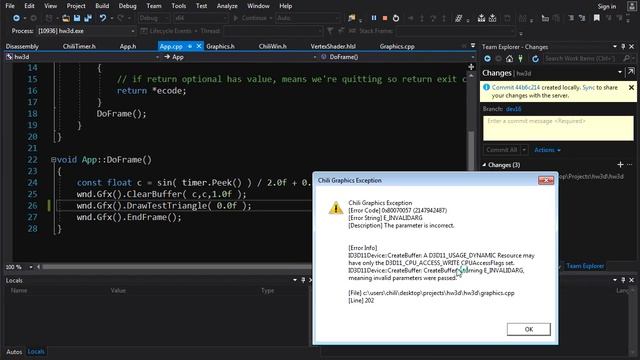Click the Team Explorer Home icon
The image size is (640, 360).
coord(509,59)
